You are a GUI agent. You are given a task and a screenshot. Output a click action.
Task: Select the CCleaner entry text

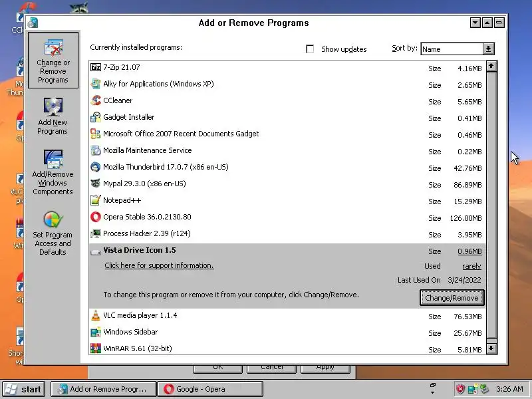click(x=118, y=100)
